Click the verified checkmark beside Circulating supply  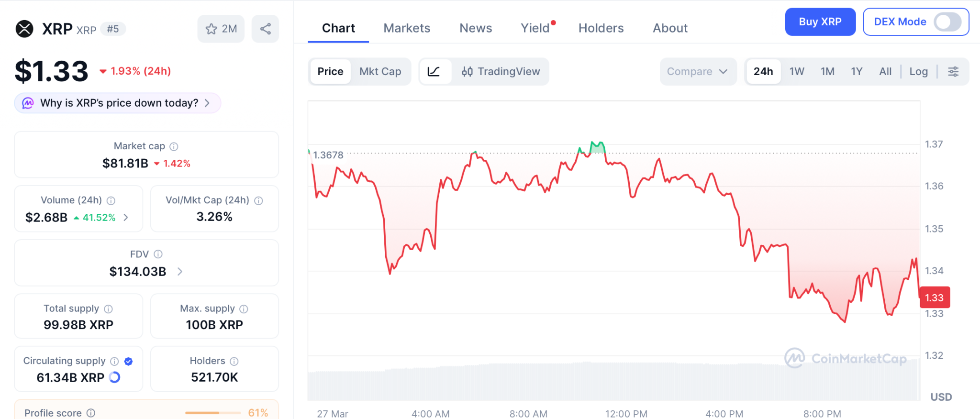(x=128, y=361)
